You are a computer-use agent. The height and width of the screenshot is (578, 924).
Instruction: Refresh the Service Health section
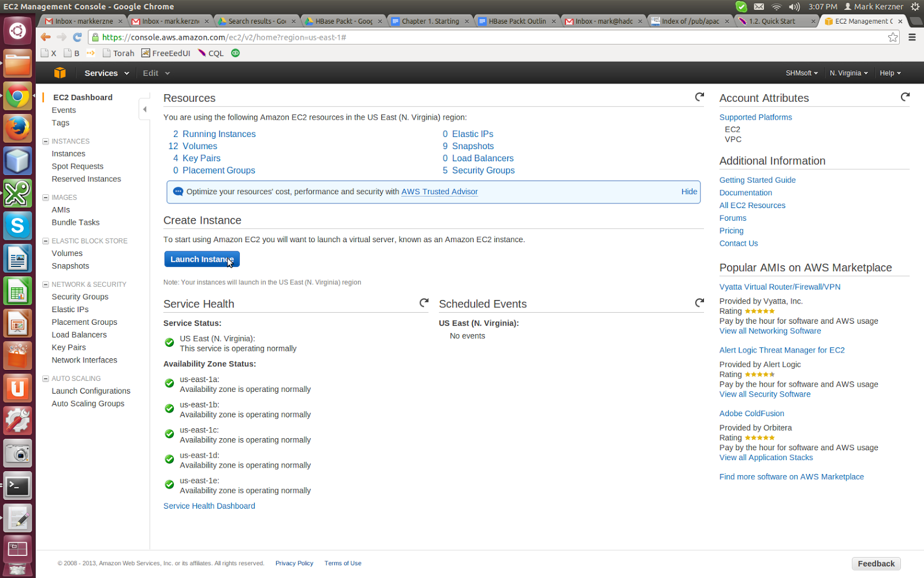pyautogui.click(x=424, y=303)
